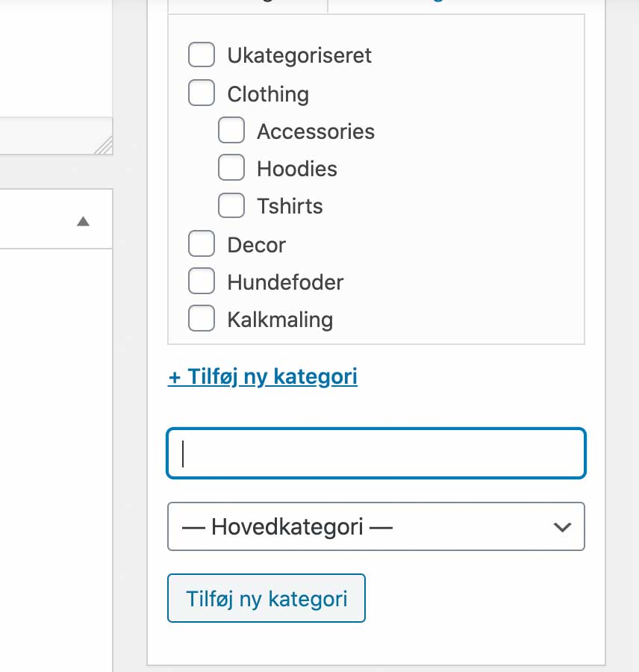Collapse the panel using the triangle arrow
This screenshot has height=672, width=639.
click(x=84, y=221)
